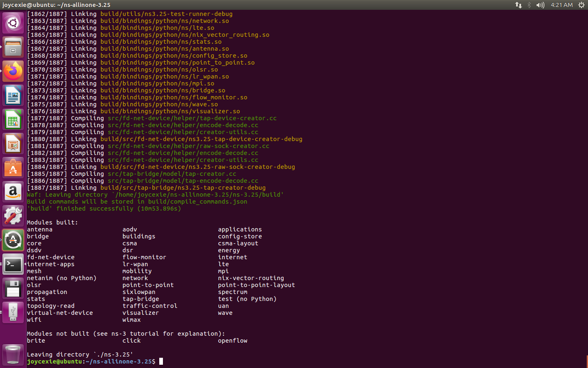The height and width of the screenshot is (368, 588).
Task: Click the 'wifi' module name
Action: tap(34, 320)
